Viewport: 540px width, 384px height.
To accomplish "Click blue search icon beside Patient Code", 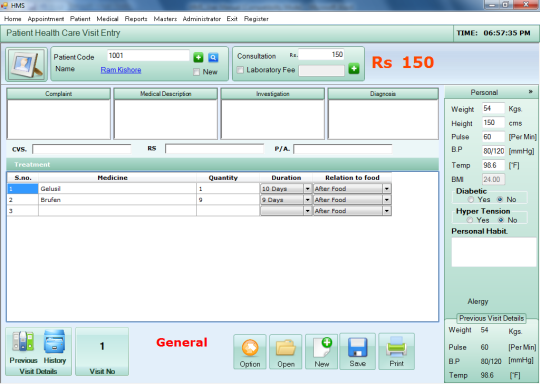I will pos(213,58).
